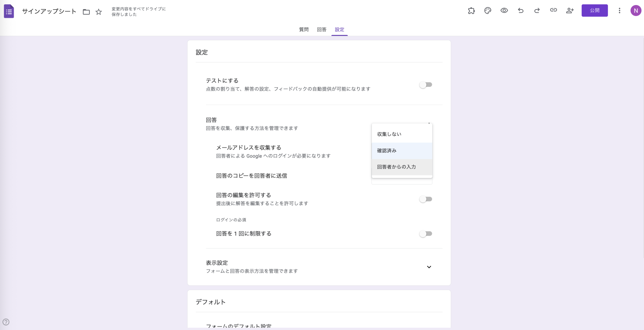644x330 pixels.
Task: Copy the responder link icon
Action: coord(554,11)
